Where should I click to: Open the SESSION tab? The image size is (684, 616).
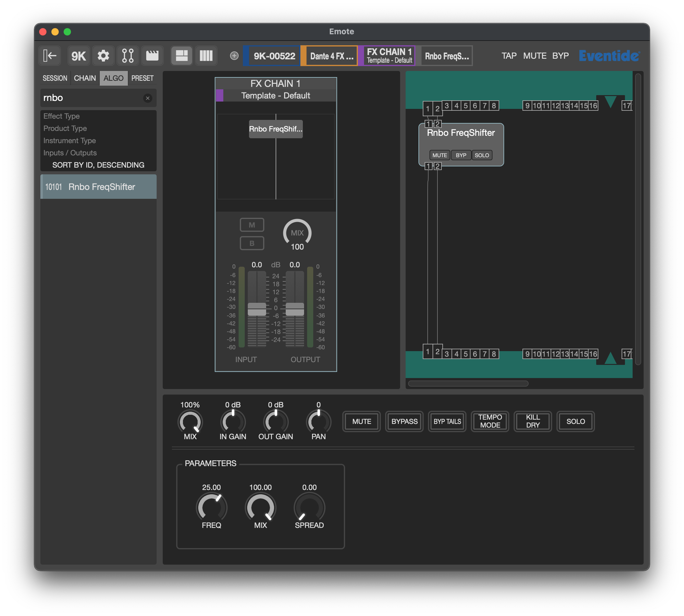click(55, 78)
